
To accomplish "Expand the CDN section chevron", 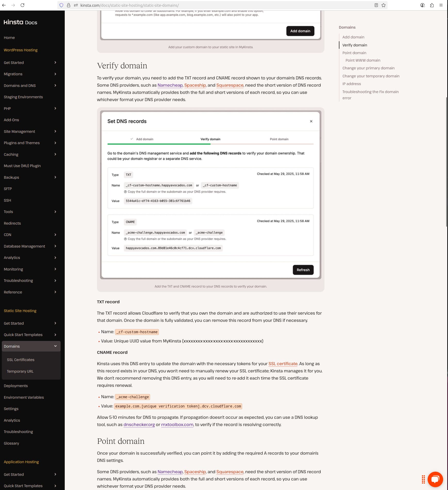I will 55,235.
